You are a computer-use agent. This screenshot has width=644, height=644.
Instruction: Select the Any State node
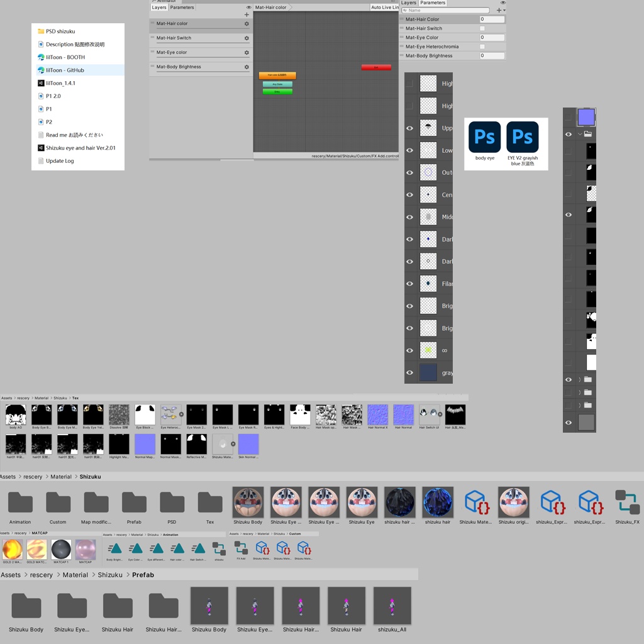[x=277, y=84]
